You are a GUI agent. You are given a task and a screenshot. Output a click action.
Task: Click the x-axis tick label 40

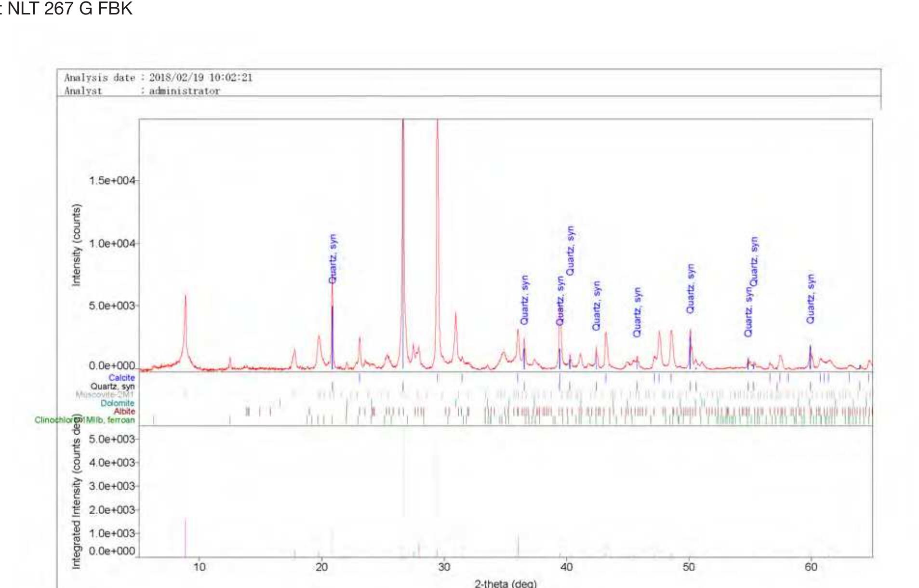coord(566,567)
